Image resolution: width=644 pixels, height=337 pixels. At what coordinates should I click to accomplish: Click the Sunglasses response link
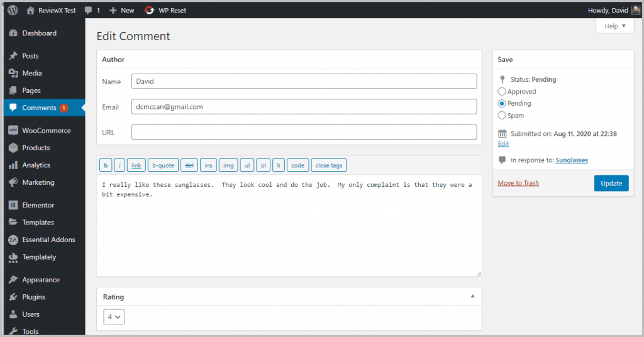(x=572, y=160)
